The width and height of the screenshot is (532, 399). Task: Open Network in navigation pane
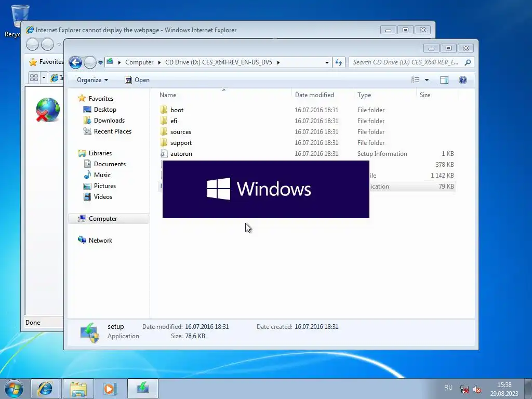coord(100,240)
